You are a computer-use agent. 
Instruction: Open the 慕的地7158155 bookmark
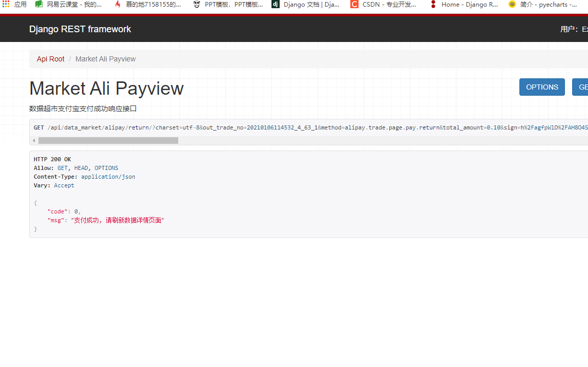pos(148,5)
